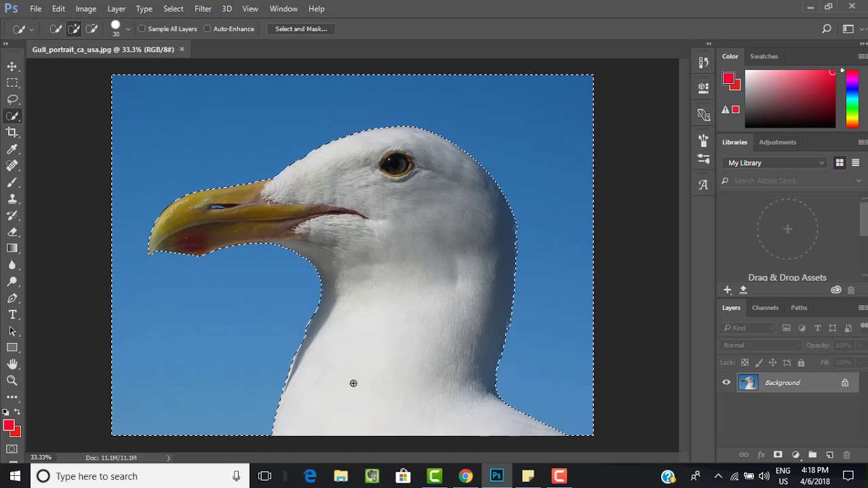This screenshot has height=488, width=868.
Task: Select the Move tool
Action: point(12,66)
